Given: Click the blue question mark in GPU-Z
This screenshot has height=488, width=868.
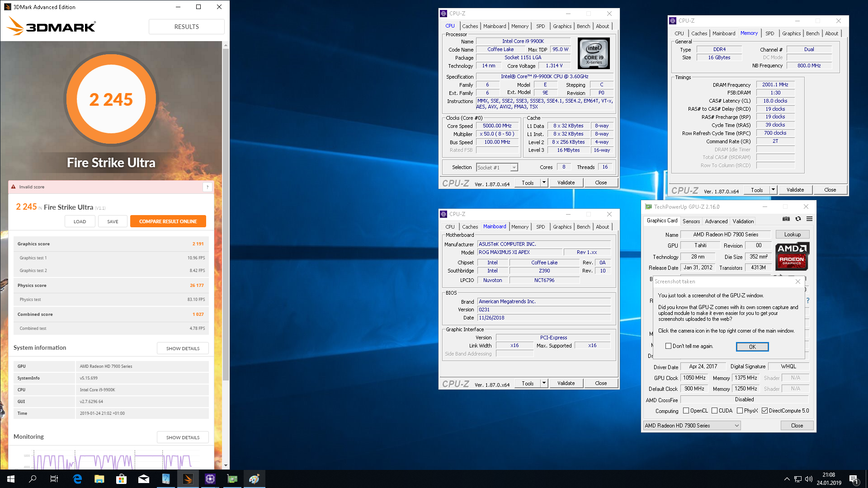Looking at the screenshot, I should point(807,300).
